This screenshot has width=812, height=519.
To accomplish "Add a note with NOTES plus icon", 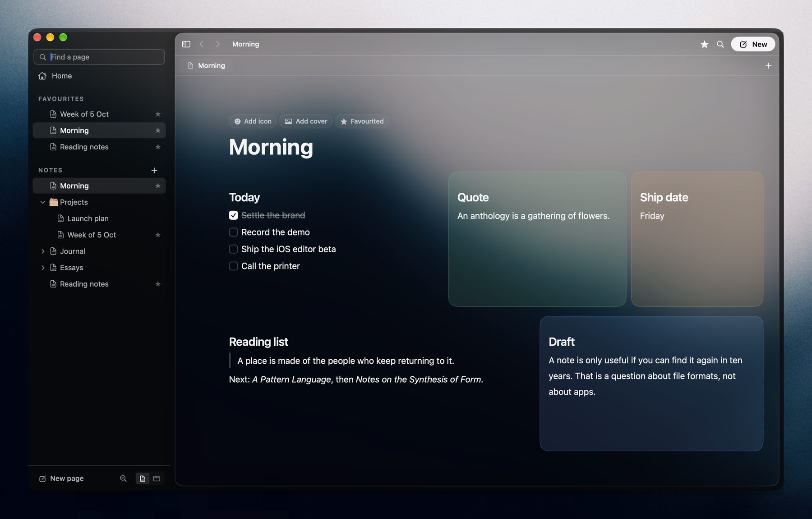I will 154,171.
